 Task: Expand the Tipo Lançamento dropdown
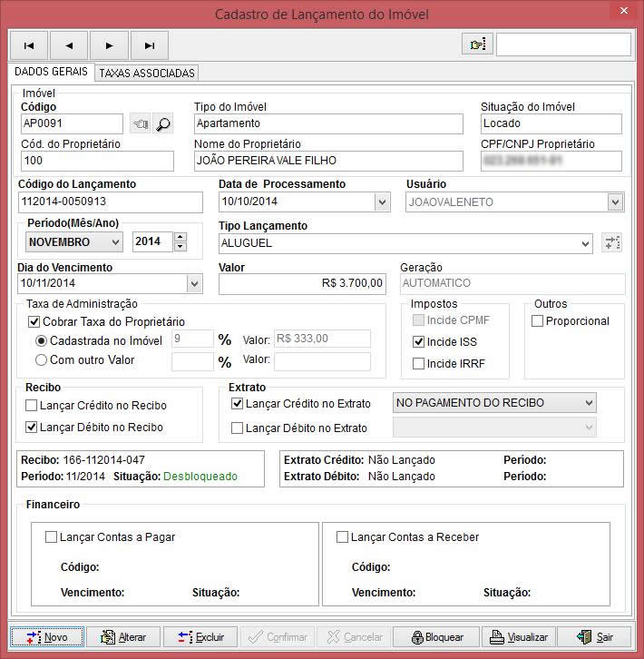click(584, 243)
